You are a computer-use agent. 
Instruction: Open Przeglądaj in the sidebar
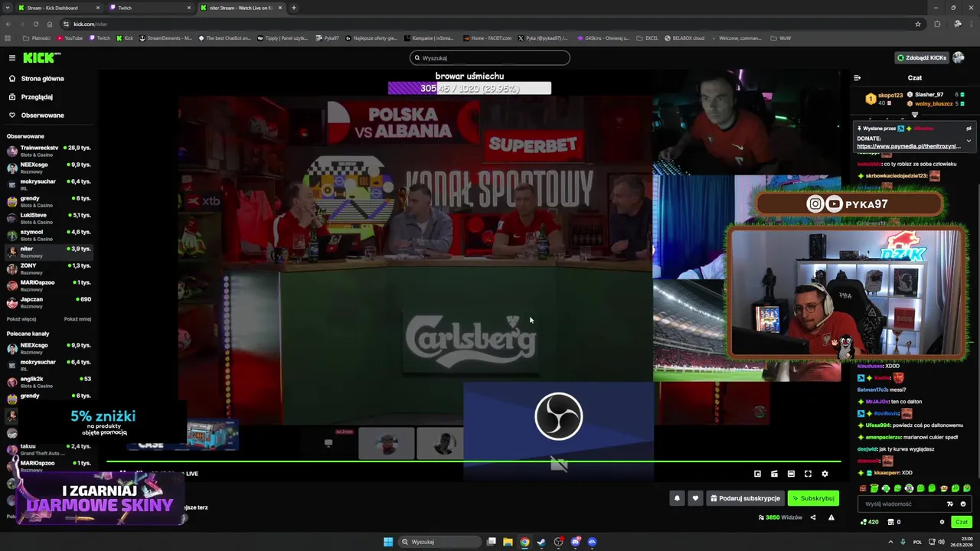pos(37,97)
